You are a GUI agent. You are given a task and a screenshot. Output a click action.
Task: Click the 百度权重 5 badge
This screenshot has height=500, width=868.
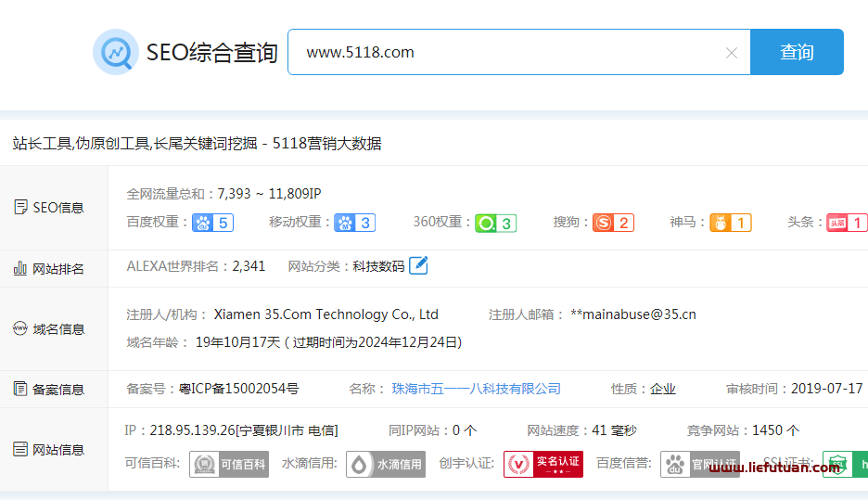212,223
